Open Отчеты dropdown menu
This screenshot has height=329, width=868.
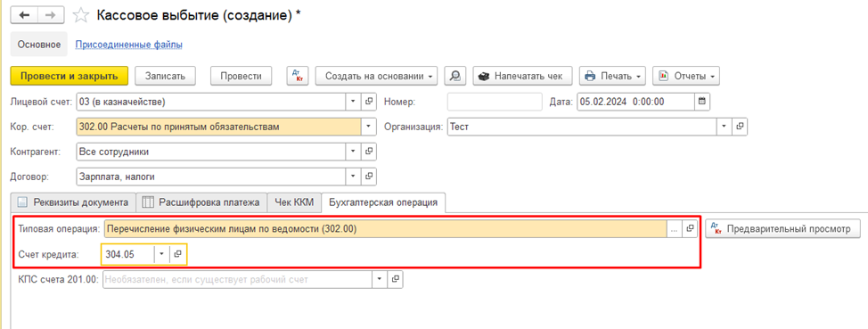(x=686, y=76)
